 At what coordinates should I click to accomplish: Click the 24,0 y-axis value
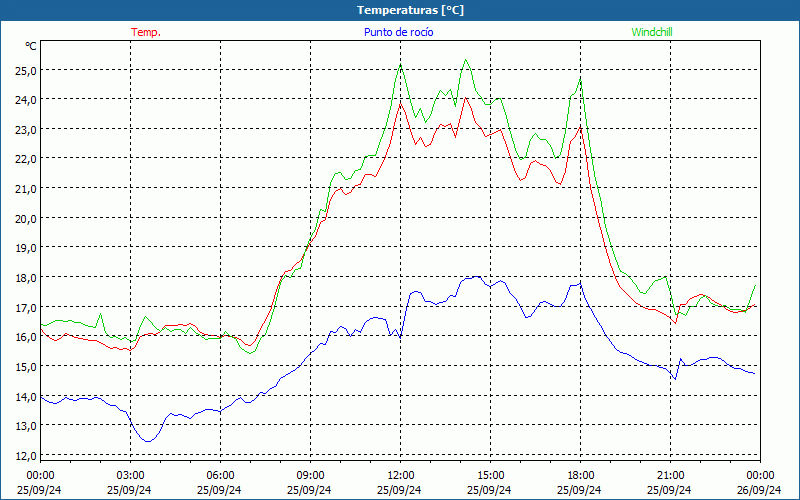pos(26,100)
